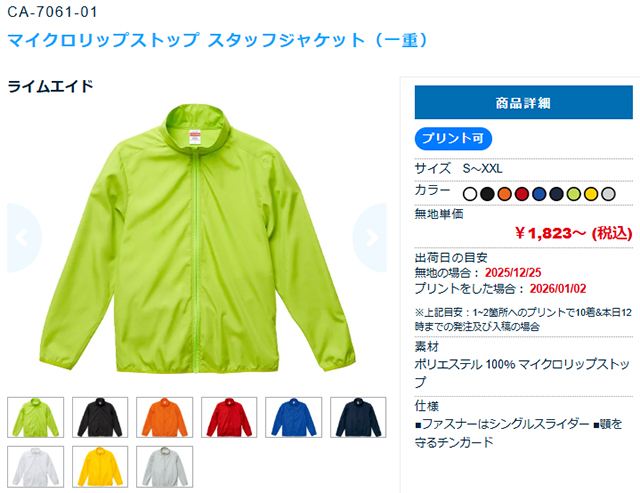This screenshot has width=640, height=493.
Task: Select the black color circle
Action: pos(487,194)
